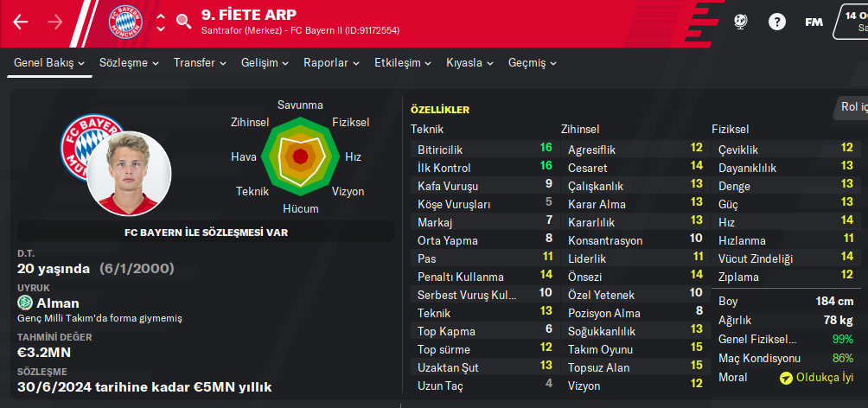The height and width of the screenshot is (408, 868).
Task: Click the Rol button above the attributes
Action: pos(852,107)
